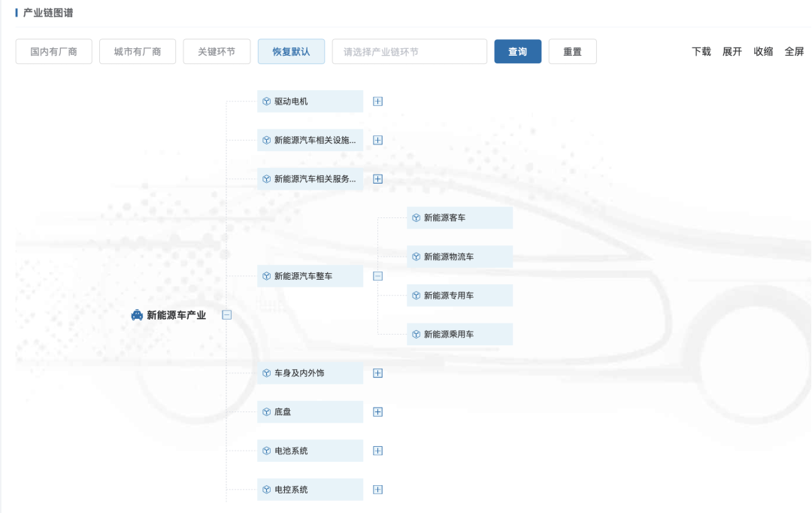Click the car icon of 新能源车产业 root
This screenshot has height=513, width=812.
pyautogui.click(x=137, y=315)
